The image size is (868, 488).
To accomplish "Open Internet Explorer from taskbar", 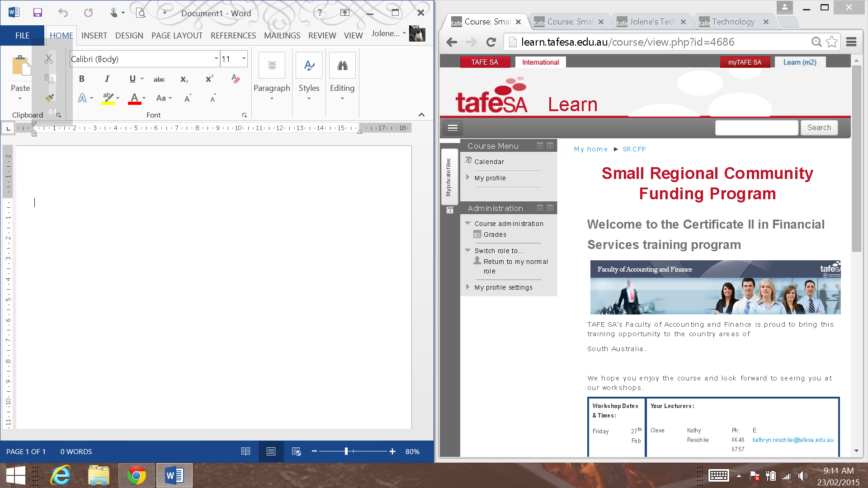I will click(61, 475).
